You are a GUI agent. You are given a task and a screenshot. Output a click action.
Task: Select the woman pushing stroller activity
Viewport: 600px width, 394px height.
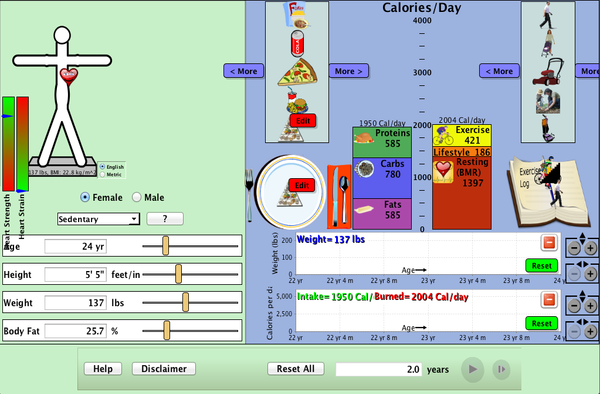click(548, 43)
